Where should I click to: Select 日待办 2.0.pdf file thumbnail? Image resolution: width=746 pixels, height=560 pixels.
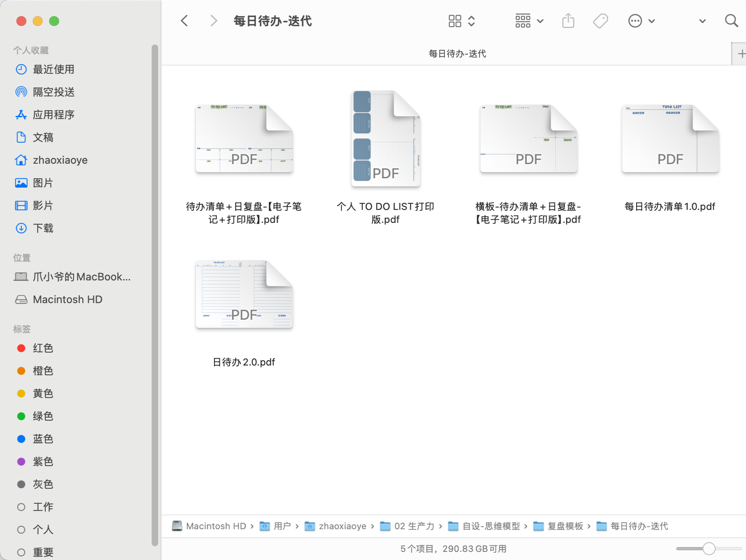(x=244, y=295)
